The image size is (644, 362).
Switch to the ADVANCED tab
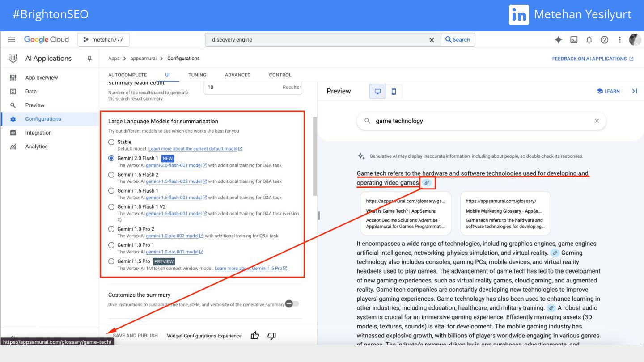237,75
